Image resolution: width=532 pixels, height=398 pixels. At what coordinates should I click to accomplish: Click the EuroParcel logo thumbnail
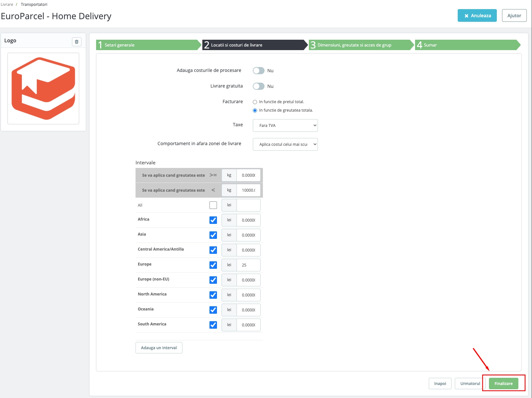point(43,89)
